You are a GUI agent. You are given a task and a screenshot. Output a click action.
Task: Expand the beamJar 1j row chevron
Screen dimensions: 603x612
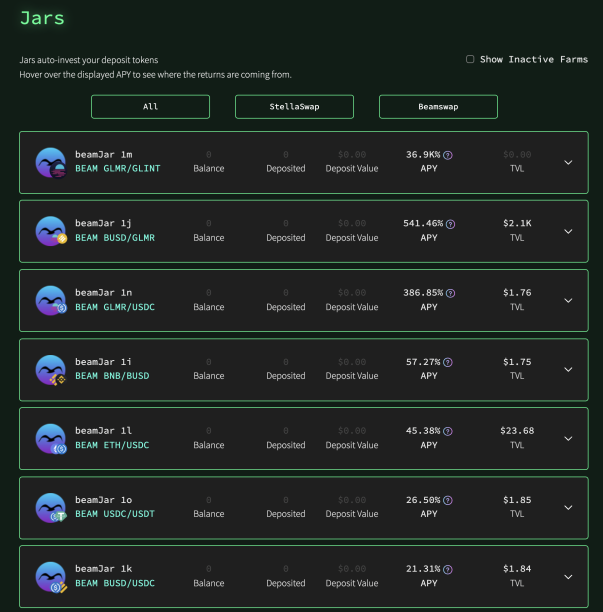(x=568, y=231)
